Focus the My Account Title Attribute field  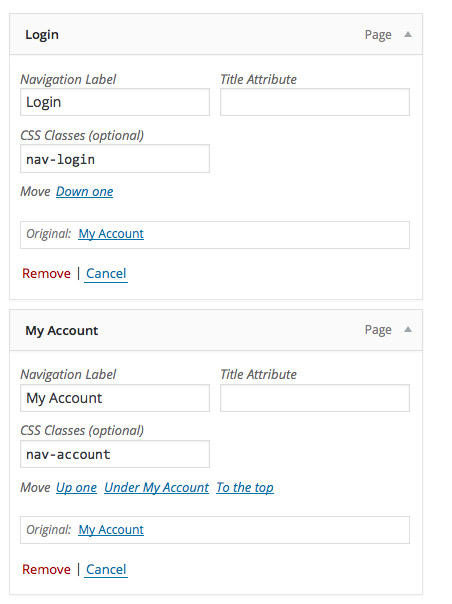coord(315,398)
